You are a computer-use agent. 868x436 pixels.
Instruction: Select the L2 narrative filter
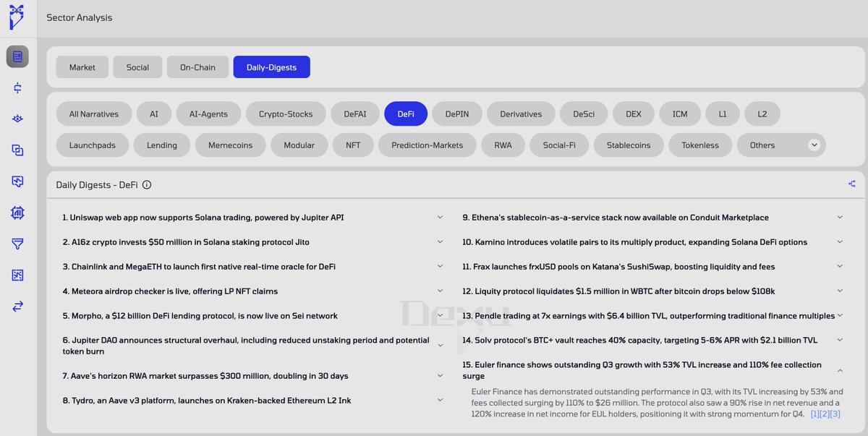pyautogui.click(x=762, y=114)
